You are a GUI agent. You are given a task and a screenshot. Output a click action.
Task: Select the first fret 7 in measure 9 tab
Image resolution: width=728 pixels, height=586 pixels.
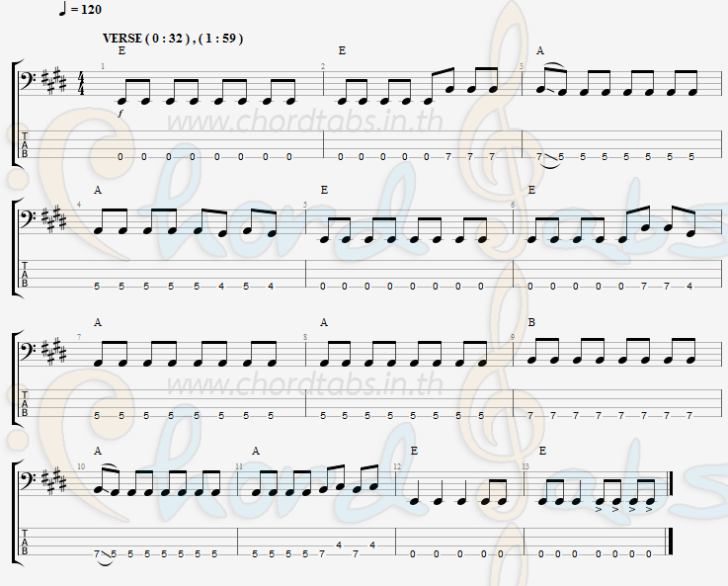[x=530, y=416]
